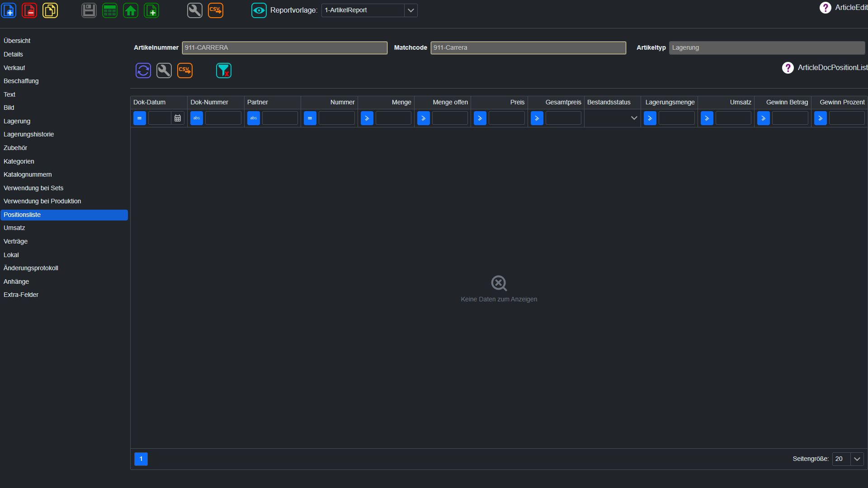Toggle the Dok-Datum equals filter operator
868x488 pixels.
(140, 118)
